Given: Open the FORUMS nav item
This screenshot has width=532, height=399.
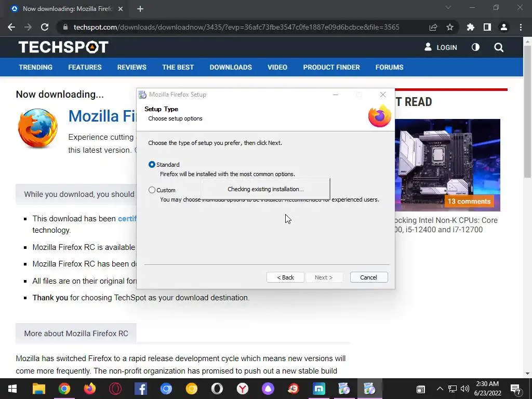Looking at the screenshot, I should 389,67.
